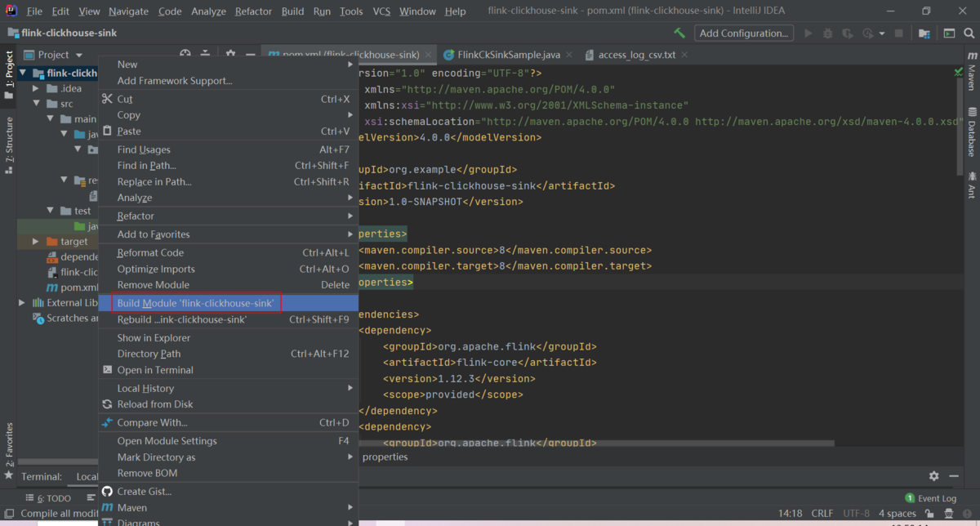This screenshot has height=526, width=980.
Task: Click the Stop square icon in toolbar
Action: pos(899,33)
